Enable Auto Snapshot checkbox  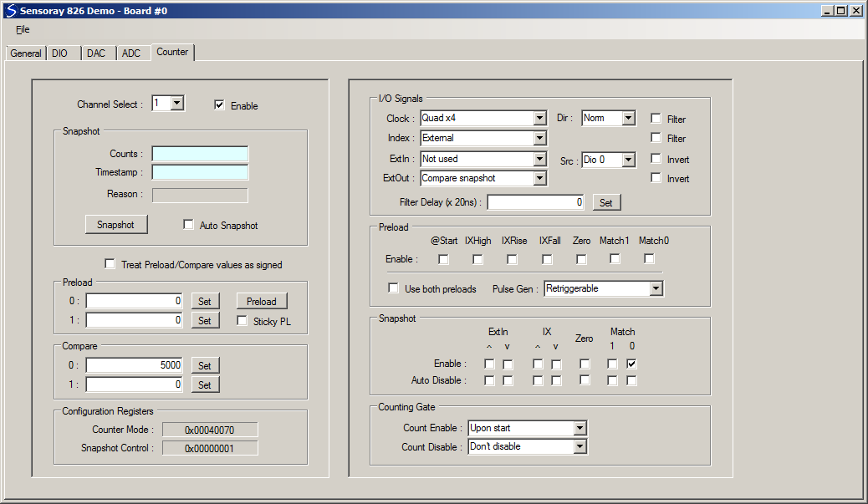(188, 225)
